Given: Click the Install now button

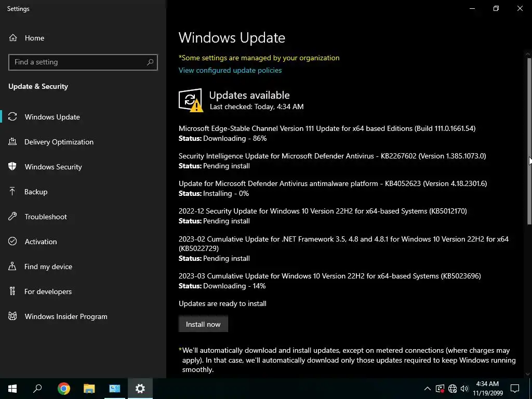Looking at the screenshot, I should [203, 324].
